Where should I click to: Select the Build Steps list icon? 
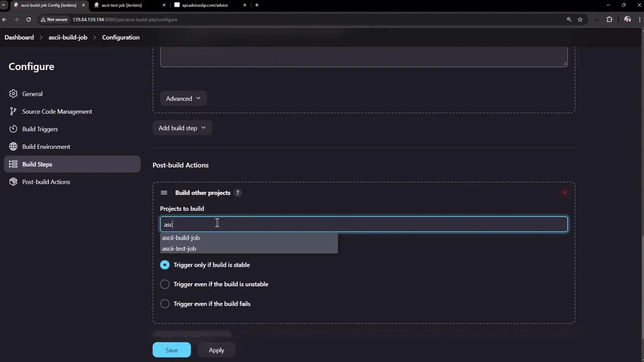[x=13, y=164]
